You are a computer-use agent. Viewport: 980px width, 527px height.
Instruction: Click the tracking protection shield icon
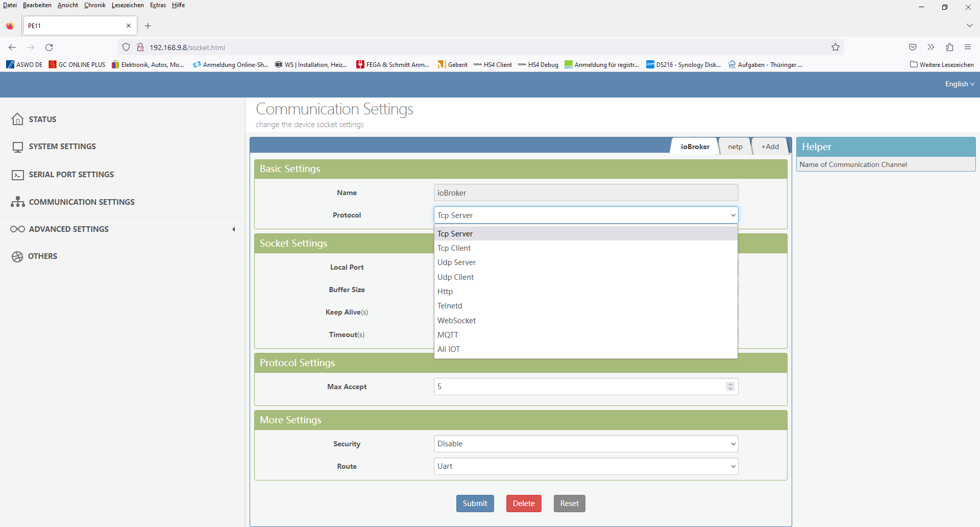tap(126, 47)
